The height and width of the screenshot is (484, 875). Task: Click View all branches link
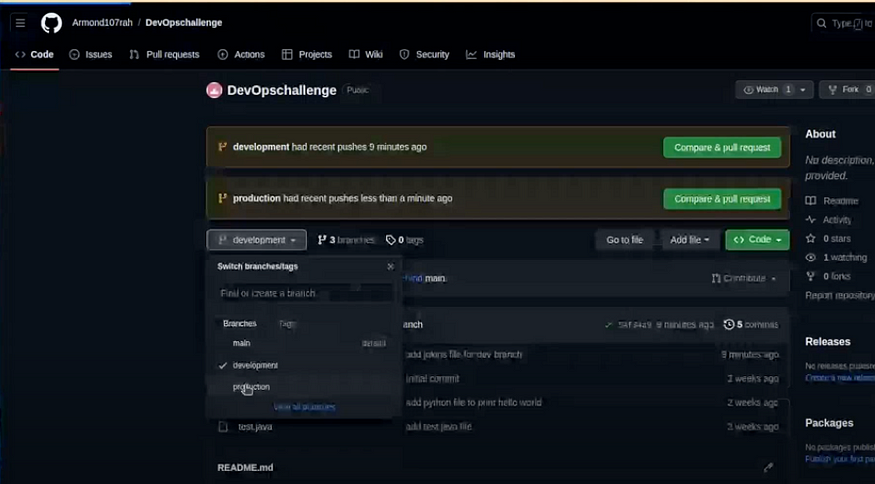[304, 407]
